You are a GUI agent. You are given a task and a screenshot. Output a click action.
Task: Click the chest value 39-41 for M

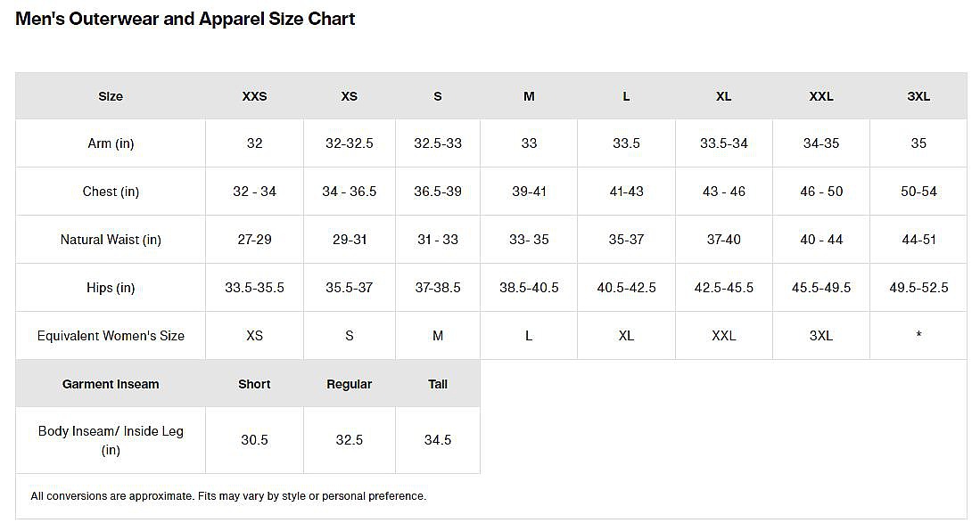529,192
